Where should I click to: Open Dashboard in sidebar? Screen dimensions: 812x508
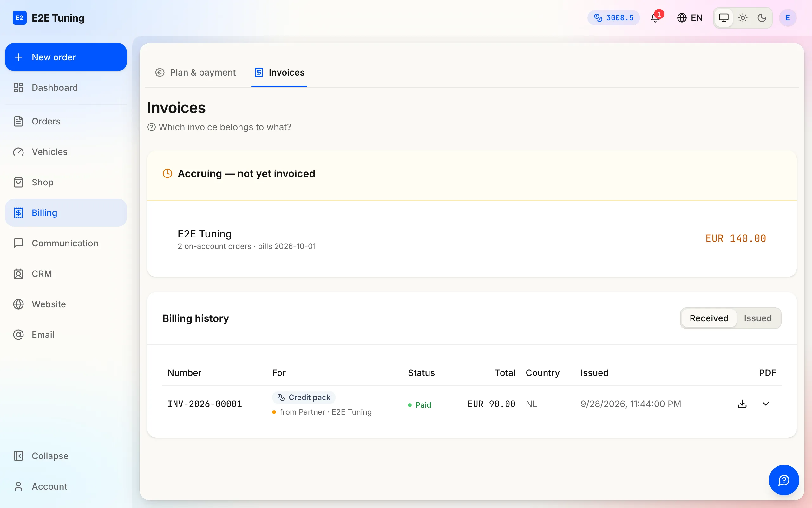coord(66,88)
